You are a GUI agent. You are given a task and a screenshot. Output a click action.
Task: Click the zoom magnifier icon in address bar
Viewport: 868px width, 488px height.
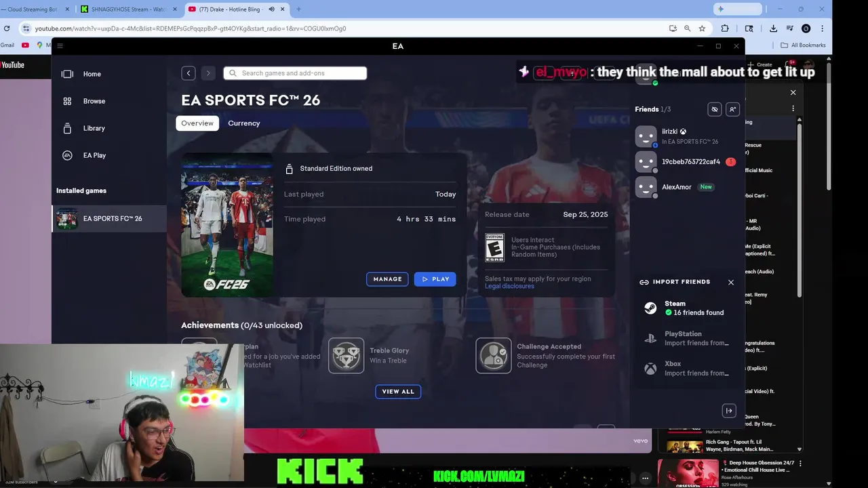[x=688, y=28]
